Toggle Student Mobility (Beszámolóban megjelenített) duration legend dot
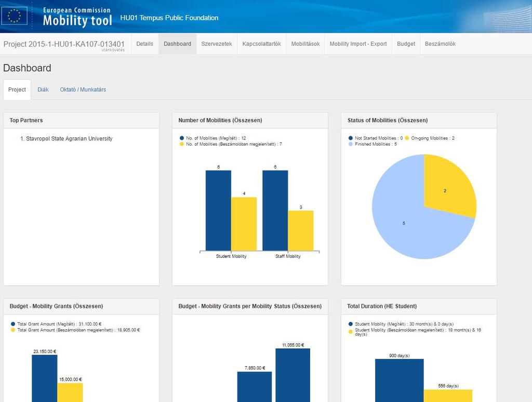 pos(351,332)
